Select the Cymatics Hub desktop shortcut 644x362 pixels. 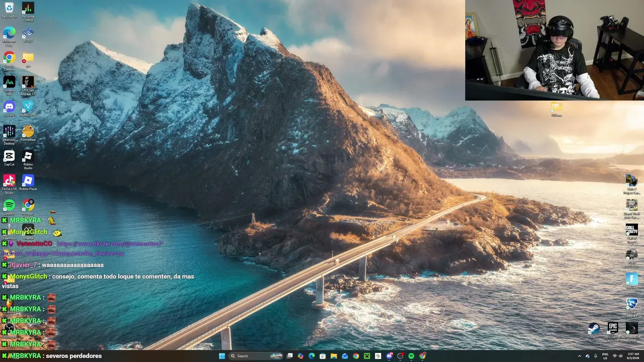(9, 85)
